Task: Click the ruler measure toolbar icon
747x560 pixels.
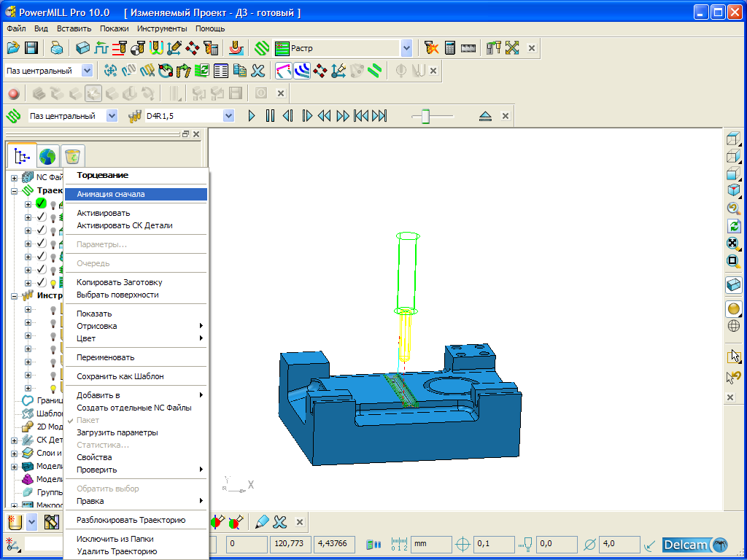Action: 468,47
